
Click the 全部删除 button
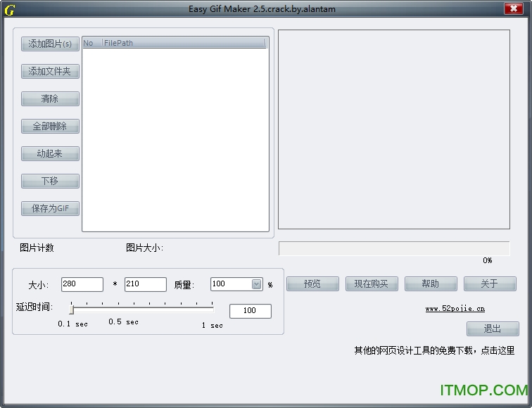click(50, 127)
